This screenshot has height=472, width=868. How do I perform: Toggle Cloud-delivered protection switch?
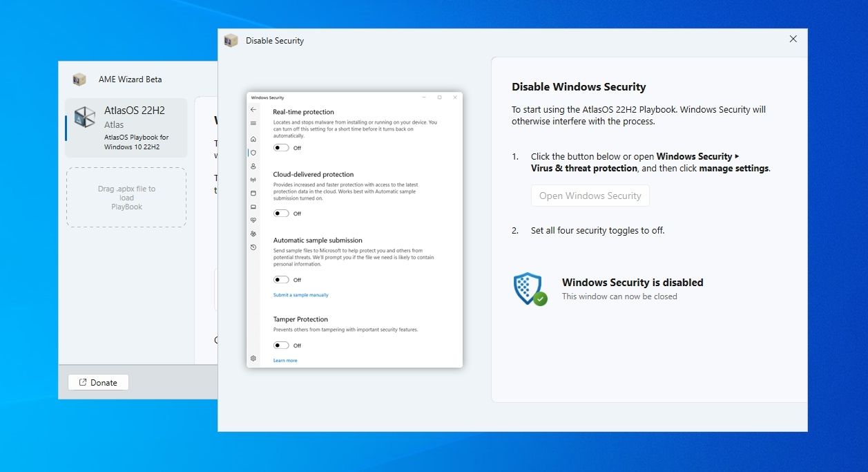point(281,214)
